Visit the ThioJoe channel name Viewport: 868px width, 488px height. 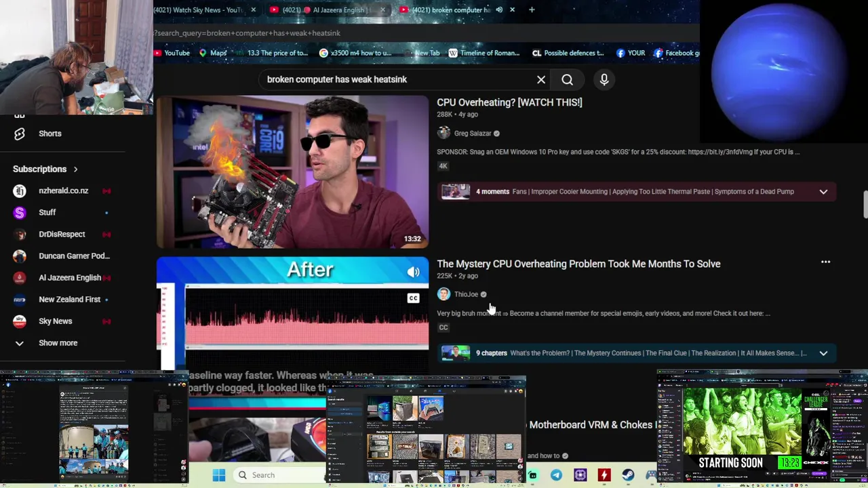[466, 294]
